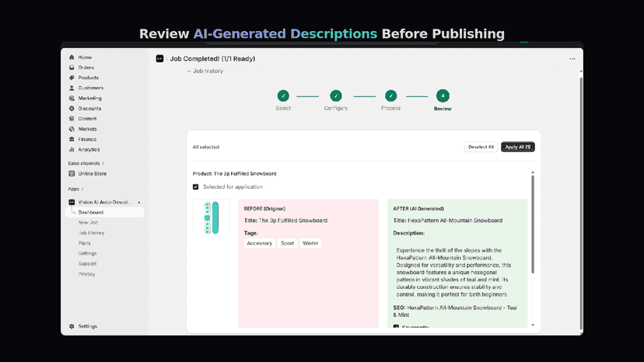Click the Finance bank icon

tap(72, 140)
